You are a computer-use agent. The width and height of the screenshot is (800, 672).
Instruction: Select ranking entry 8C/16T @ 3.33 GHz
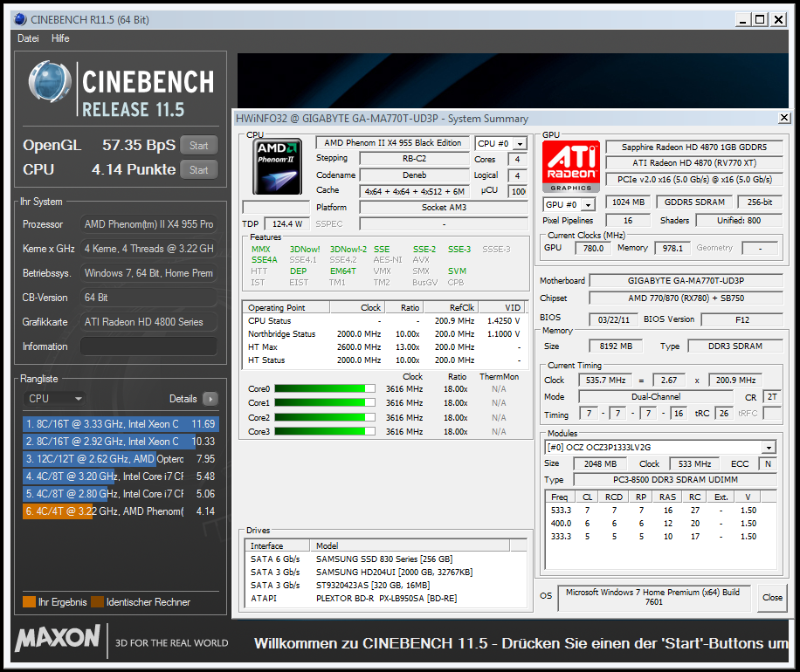tap(121, 423)
